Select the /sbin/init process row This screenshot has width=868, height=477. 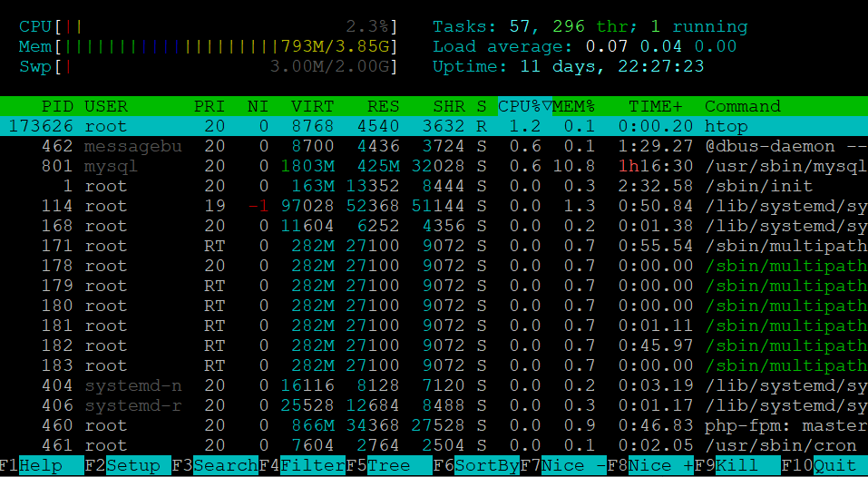(x=434, y=186)
